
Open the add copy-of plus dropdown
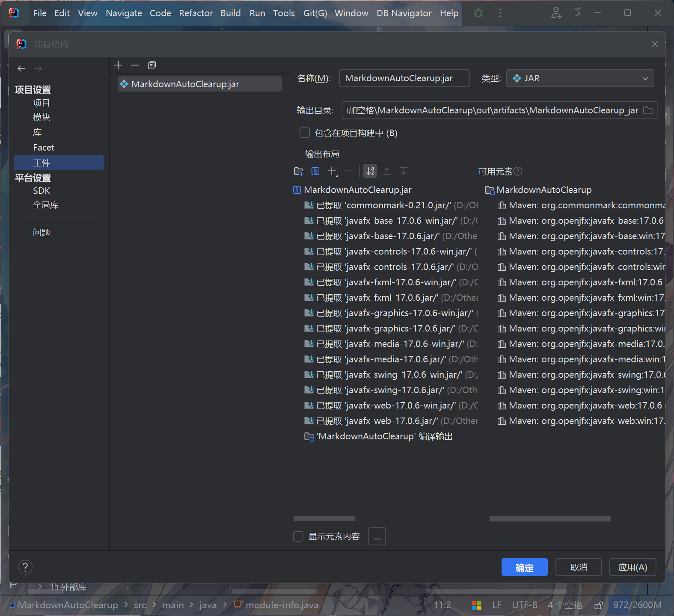tap(333, 172)
